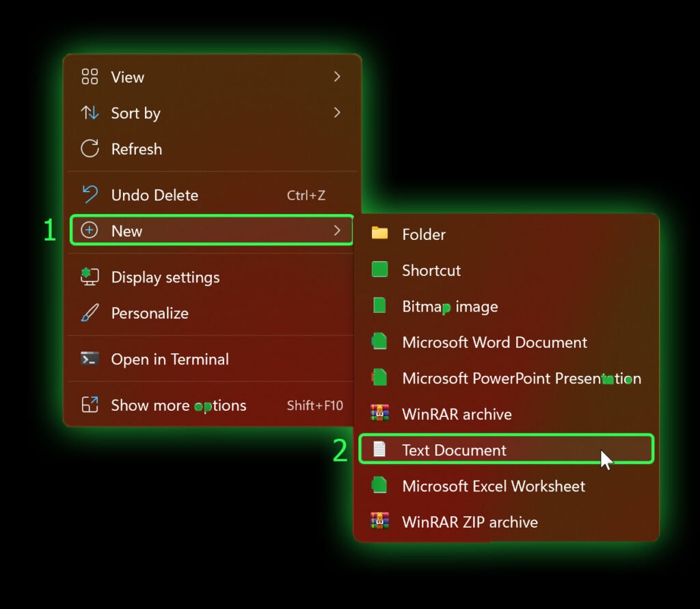Click the Refresh circular arrow icon
The height and width of the screenshot is (609, 700).
(x=90, y=149)
